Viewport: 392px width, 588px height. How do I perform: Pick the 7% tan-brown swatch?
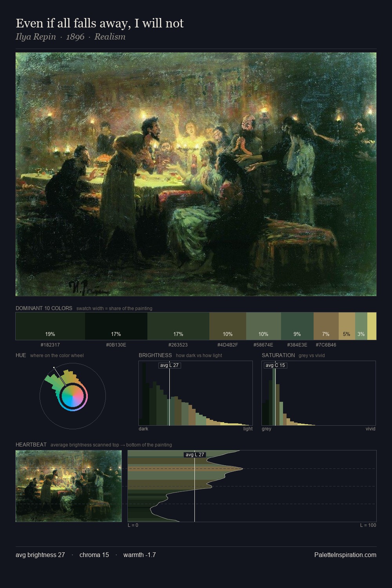pyautogui.click(x=326, y=326)
